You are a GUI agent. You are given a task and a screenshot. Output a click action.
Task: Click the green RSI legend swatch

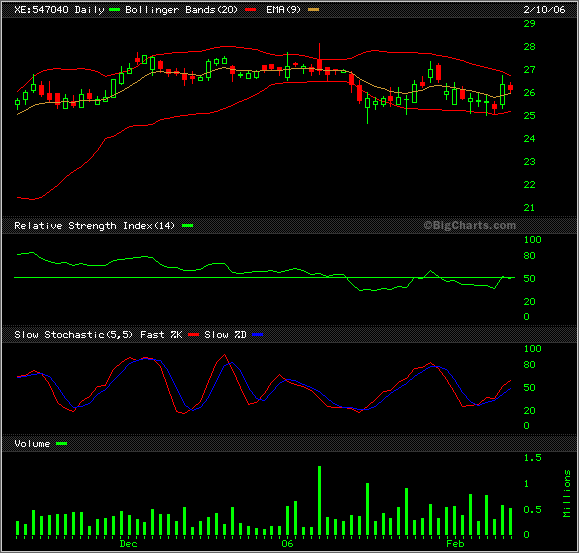[x=188, y=226]
